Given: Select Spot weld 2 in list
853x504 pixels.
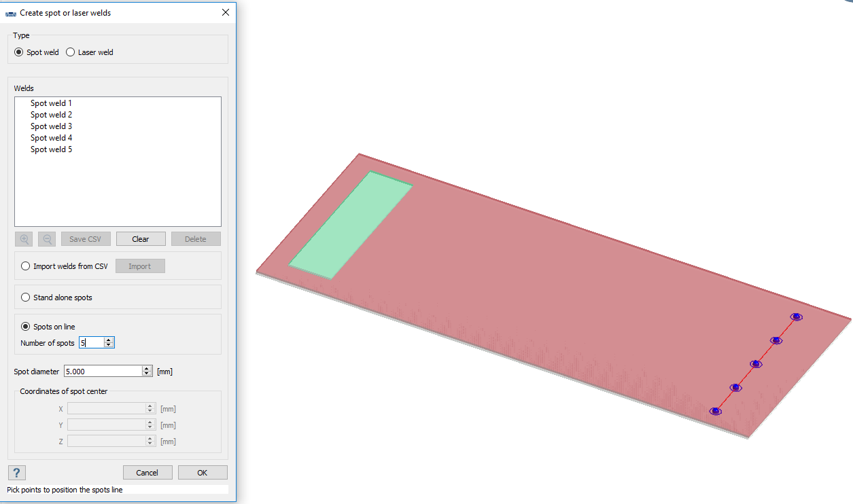Looking at the screenshot, I should tap(51, 115).
